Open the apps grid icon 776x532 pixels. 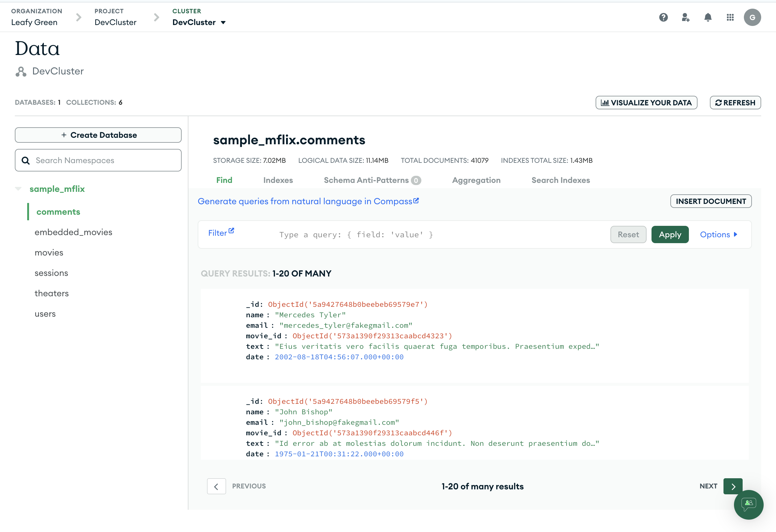pos(730,17)
